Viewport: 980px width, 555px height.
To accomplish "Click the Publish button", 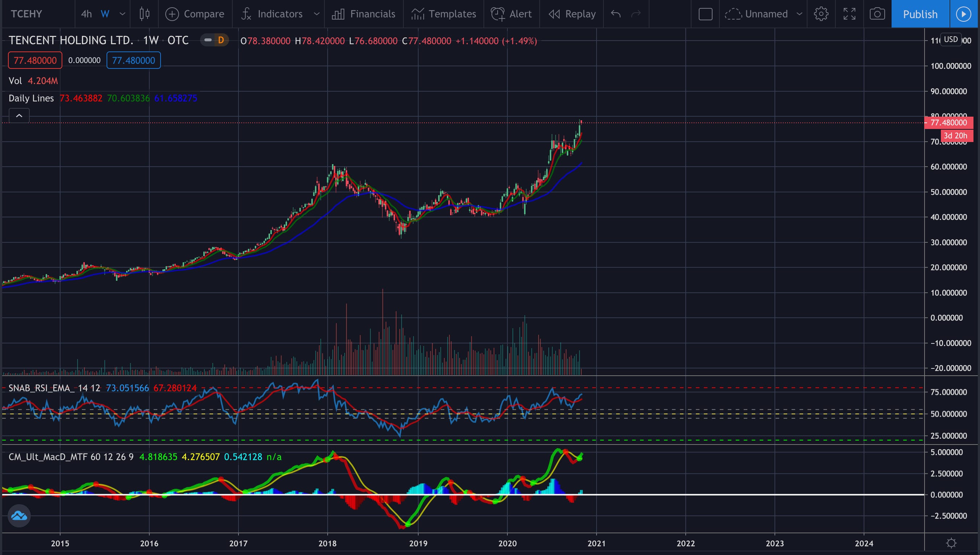I will tap(920, 14).
